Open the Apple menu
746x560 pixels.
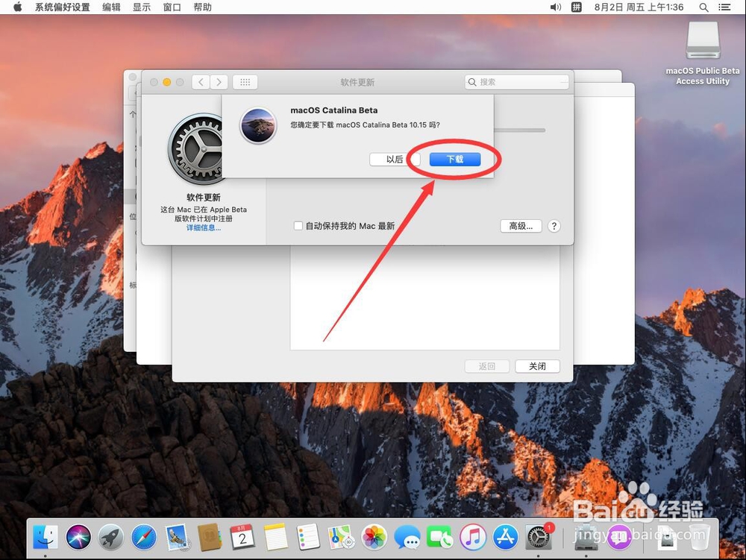pos(18,7)
